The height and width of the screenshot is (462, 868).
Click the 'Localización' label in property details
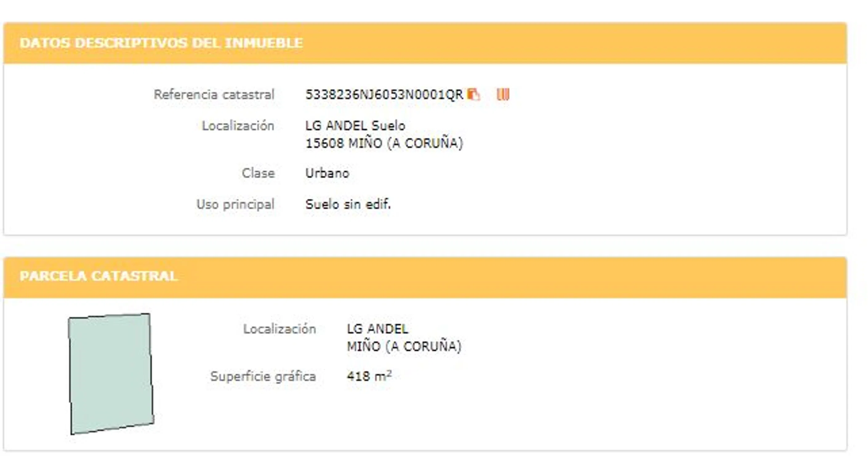click(x=238, y=126)
